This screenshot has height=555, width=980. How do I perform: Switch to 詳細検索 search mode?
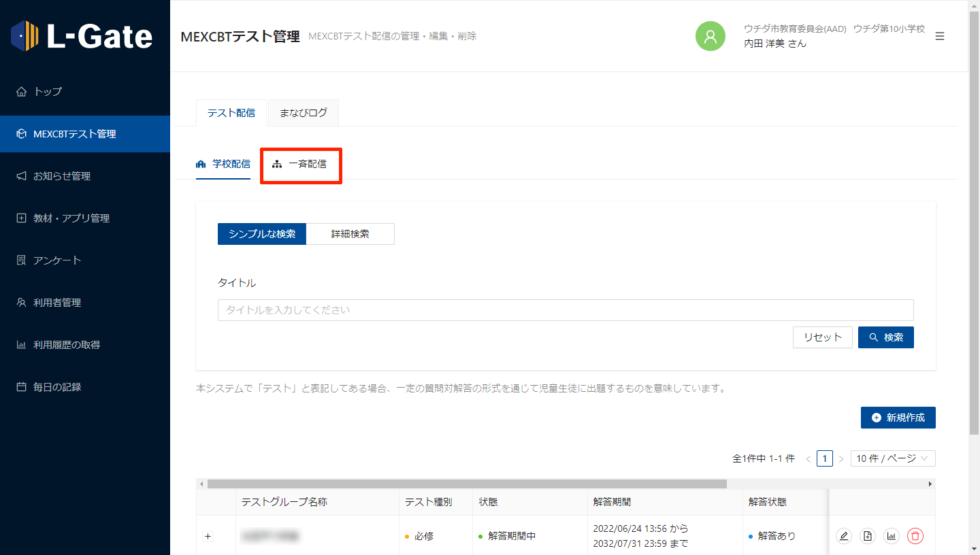(x=350, y=234)
